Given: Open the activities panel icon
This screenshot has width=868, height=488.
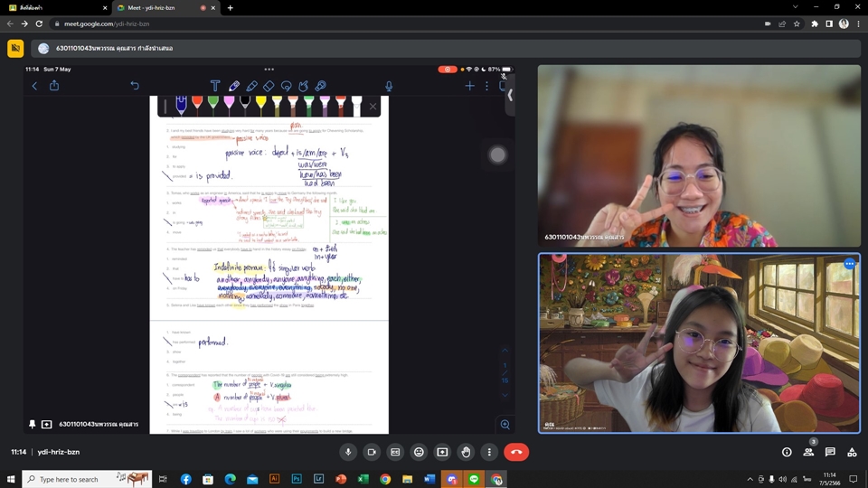Looking at the screenshot, I should [x=852, y=452].
